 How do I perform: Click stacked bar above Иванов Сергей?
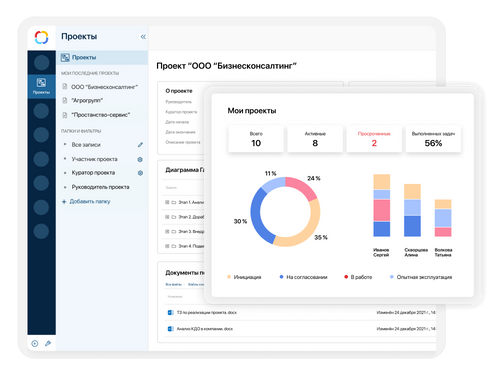[382, 205]
